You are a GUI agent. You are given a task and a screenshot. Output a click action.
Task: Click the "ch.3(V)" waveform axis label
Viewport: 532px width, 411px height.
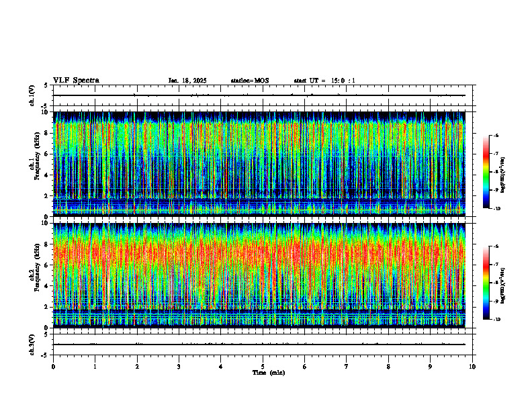pyautogui.click(x=32, y=345)
